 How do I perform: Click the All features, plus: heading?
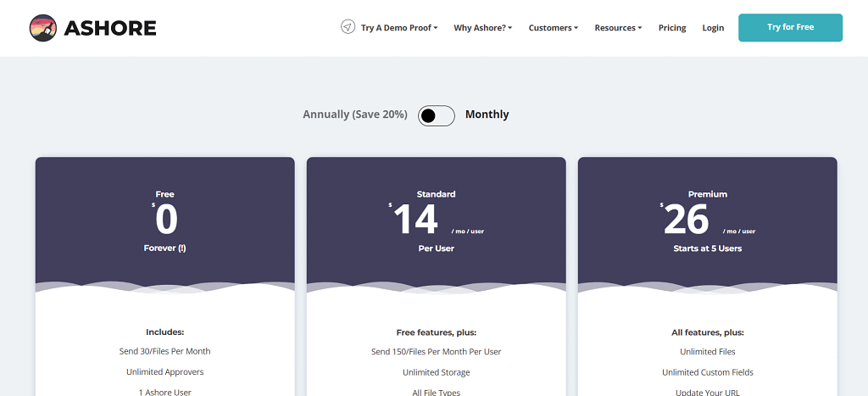(x=708, y=332)
